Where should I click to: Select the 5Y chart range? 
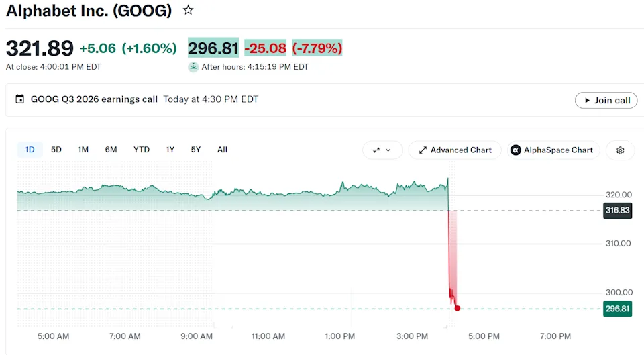click(x=196, y=150)
